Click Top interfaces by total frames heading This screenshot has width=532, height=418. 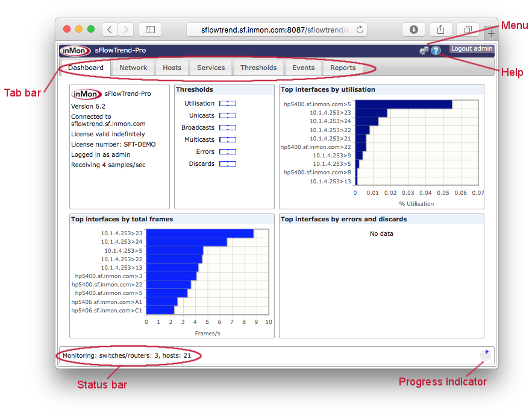point(122,219)
